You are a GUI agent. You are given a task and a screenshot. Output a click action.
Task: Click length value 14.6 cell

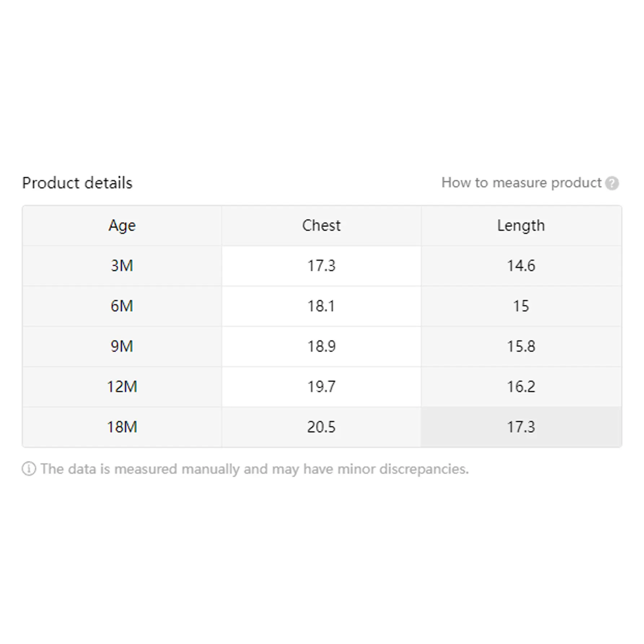coord(521,266)
